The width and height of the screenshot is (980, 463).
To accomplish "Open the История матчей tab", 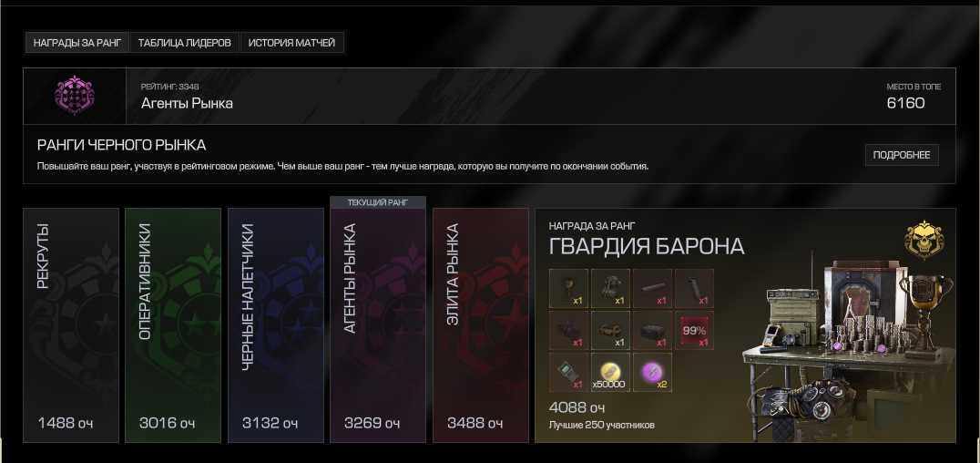I will click(x=291, y=43).
